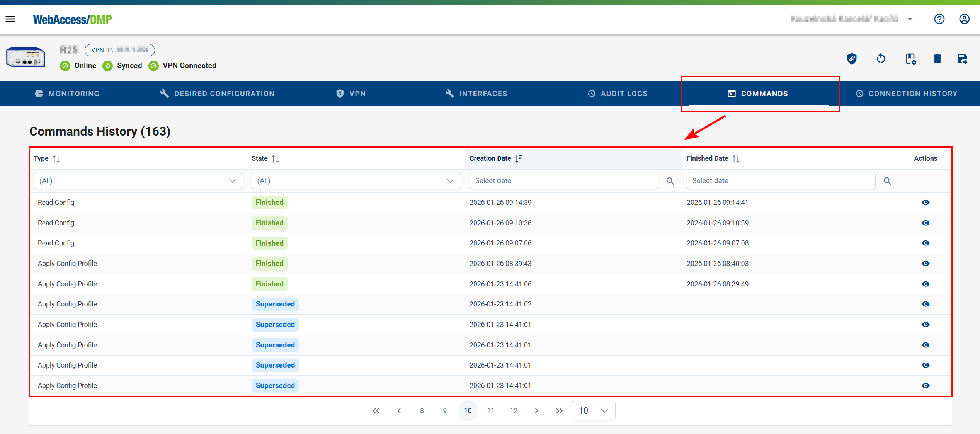Go to page 11

(x=490, y=411)
